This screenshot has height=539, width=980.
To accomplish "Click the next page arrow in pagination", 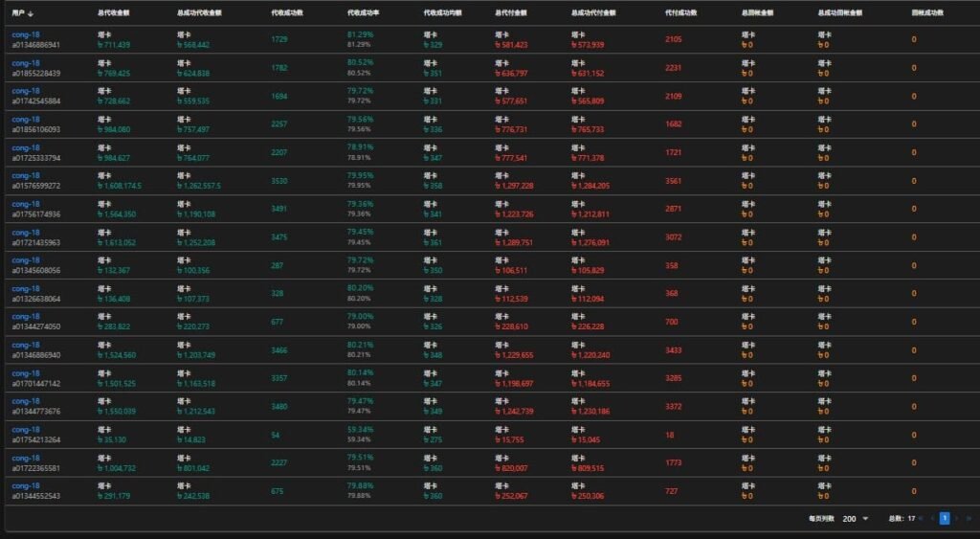I will (956, 518).
